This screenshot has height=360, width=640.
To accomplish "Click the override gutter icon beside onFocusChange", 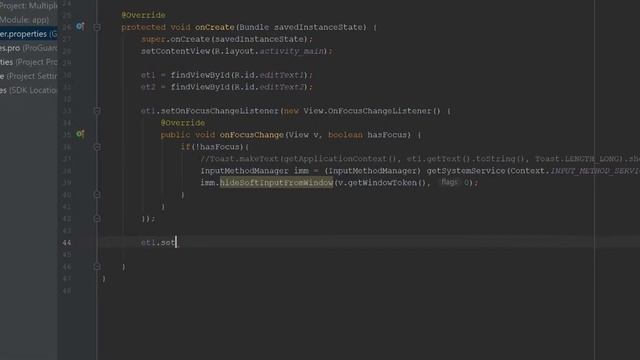I will click(80, 134).
